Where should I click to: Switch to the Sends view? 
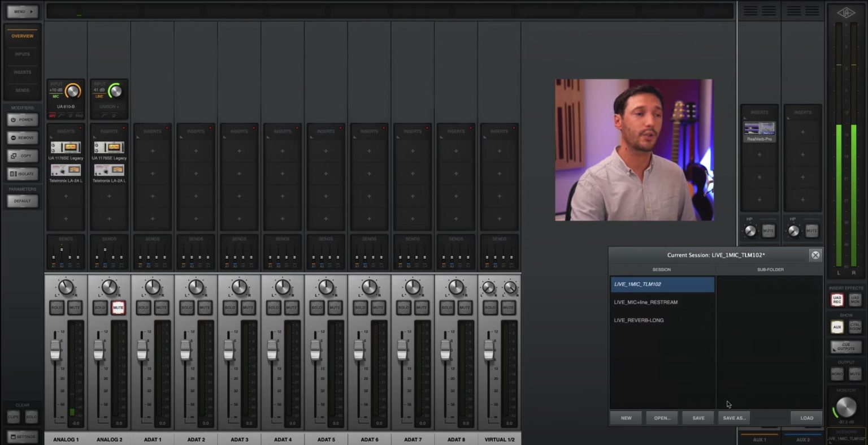click(23, 90)
